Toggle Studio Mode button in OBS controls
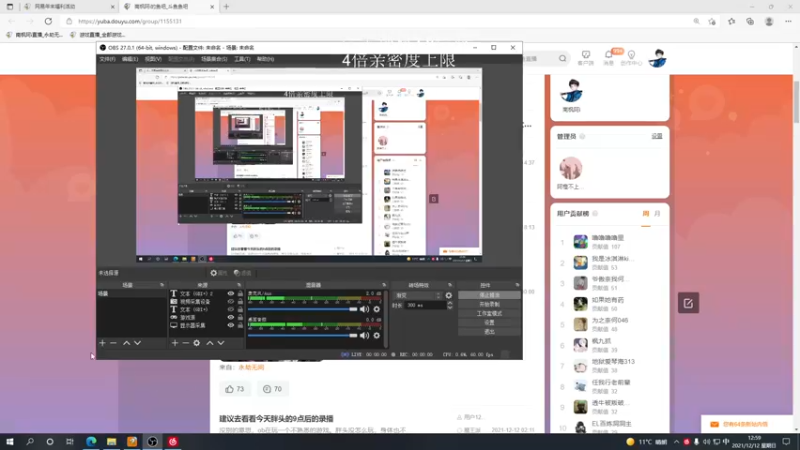 pyautogui.click(x=489, y=313)
